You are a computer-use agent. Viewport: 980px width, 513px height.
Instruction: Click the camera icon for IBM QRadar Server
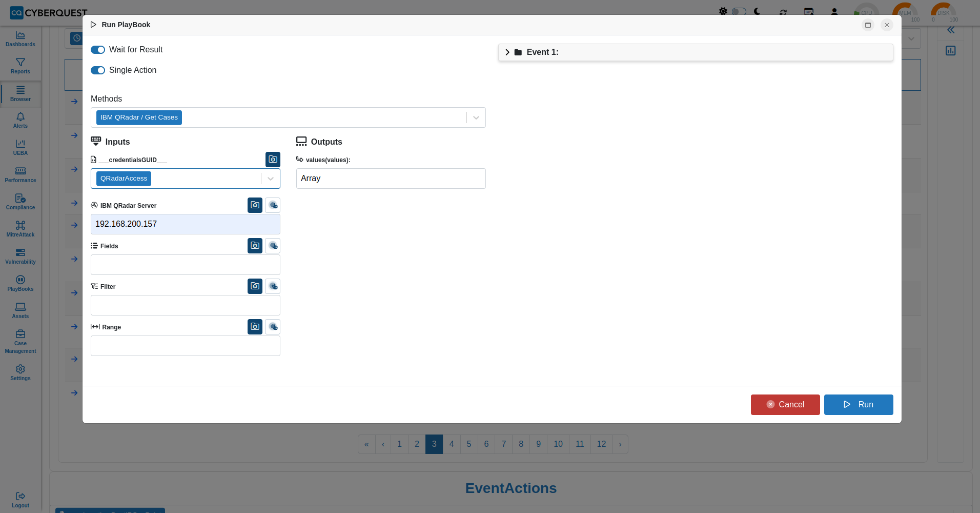255,205
